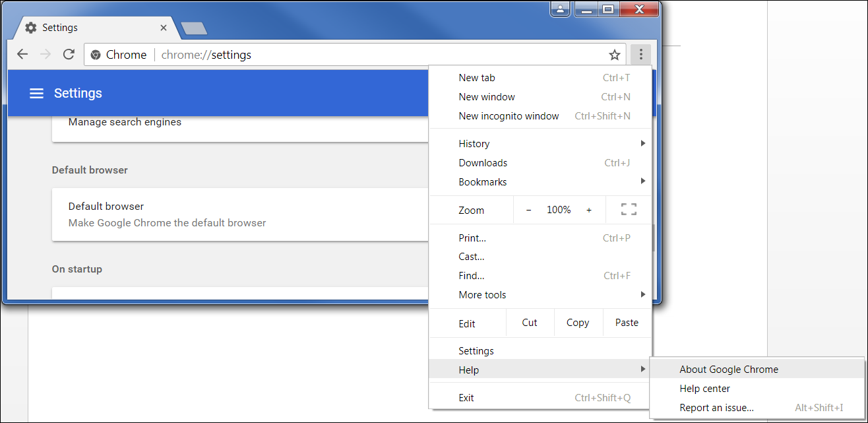
Task: Select About Google Chrome from Help submenu
Action: tap(729, 369)
